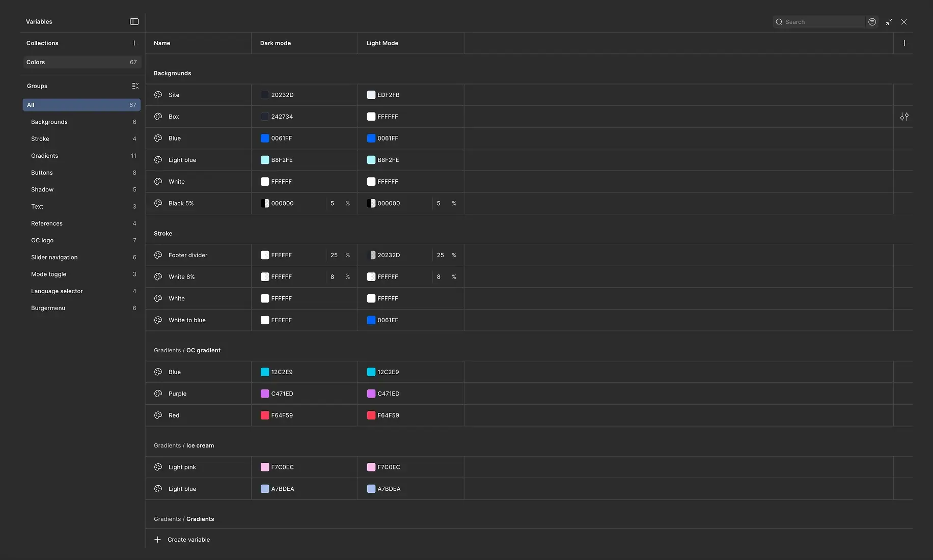This screenshot has height=560, width=933.
Task: Open the Stroke group in sidebar
Action: click(81, 138)
